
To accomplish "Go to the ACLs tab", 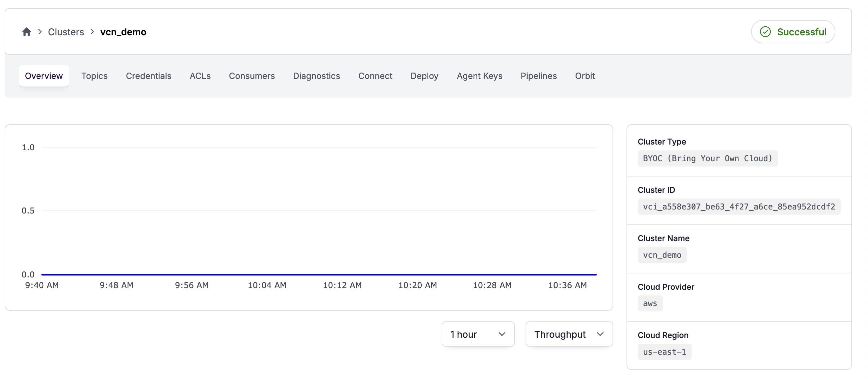I will (200, 76).
